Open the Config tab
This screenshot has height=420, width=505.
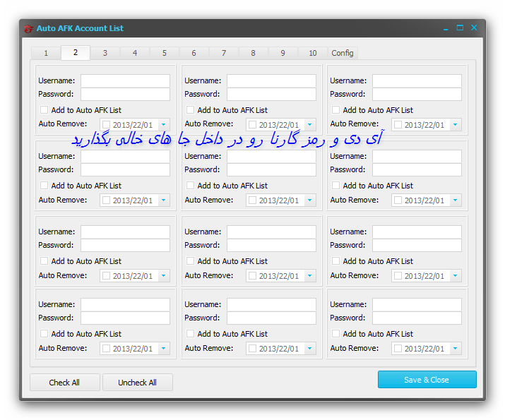pos(343,53)
